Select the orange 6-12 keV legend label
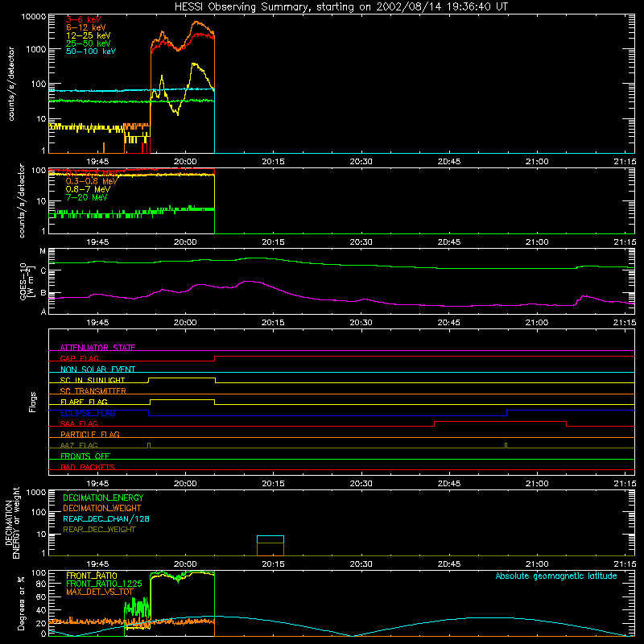This screenshot has width=644, height=644. pyautogui.click(x=86, y=27)
